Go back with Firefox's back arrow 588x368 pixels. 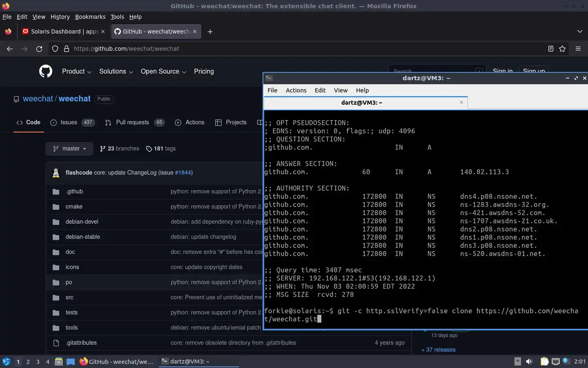pyautogui.click(x=10, y=49)
